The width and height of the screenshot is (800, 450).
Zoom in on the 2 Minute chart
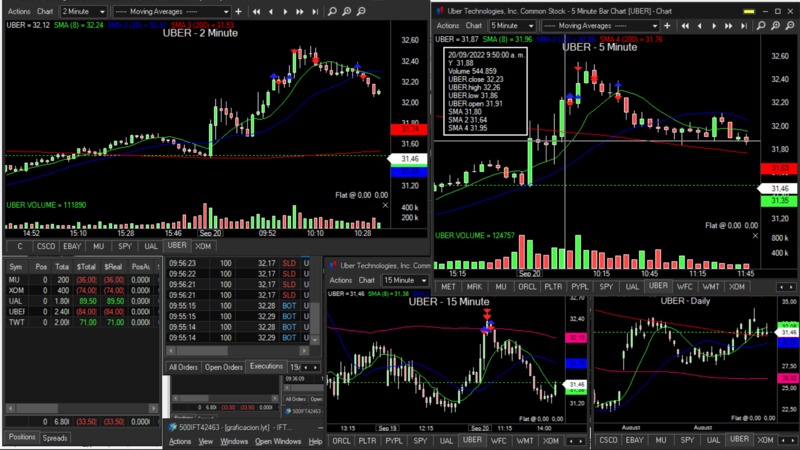pos(347,11)
